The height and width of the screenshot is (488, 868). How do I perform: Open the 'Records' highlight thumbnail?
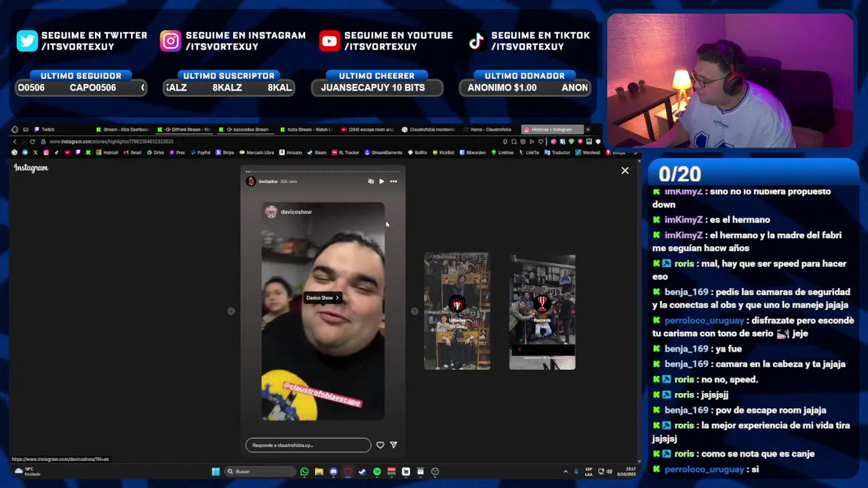pos(542,312)
